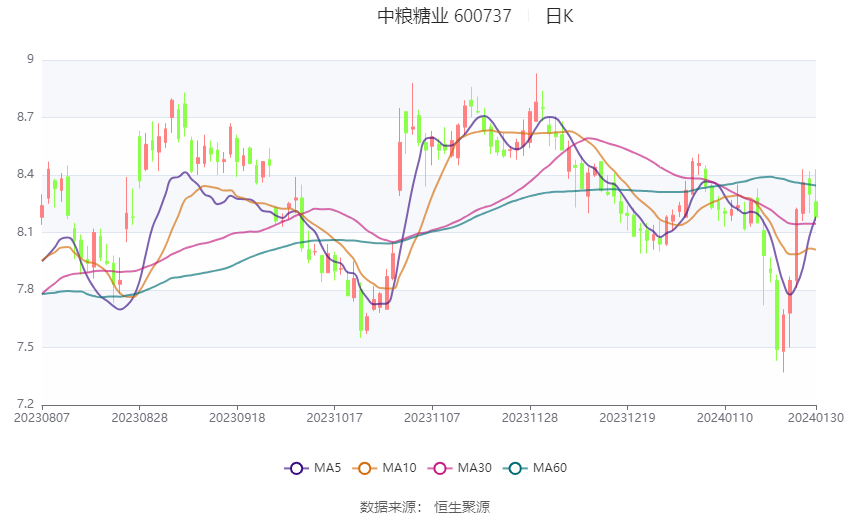
Task: Click the 20231219 date axis label
Action: click(627, 416)
